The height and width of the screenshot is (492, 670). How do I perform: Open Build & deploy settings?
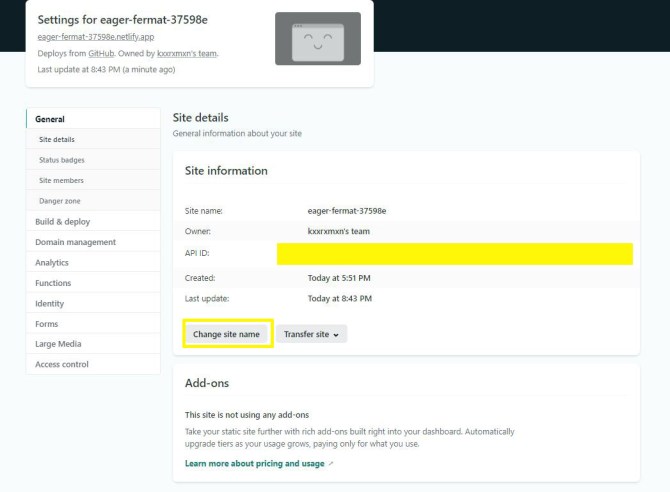coord(93,221)
